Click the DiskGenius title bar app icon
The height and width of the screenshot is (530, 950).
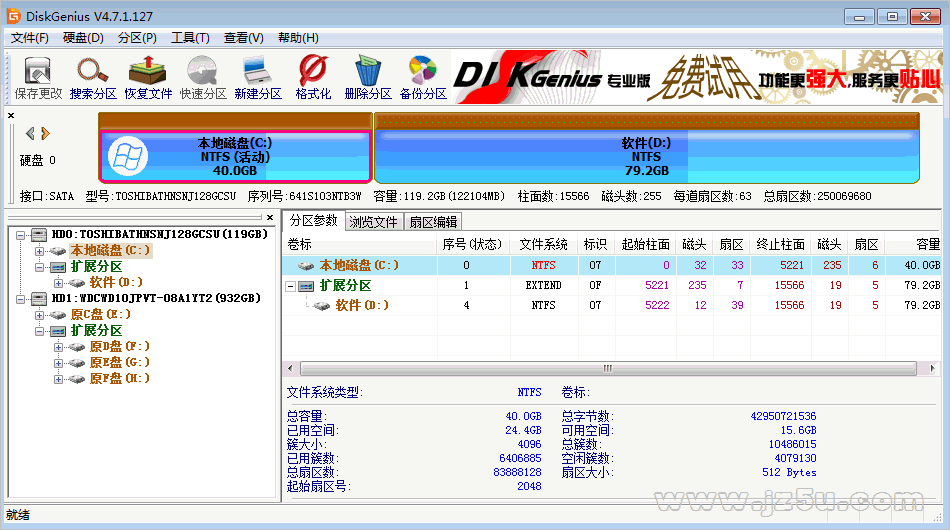pyautogui.click(x=13, y=16)
